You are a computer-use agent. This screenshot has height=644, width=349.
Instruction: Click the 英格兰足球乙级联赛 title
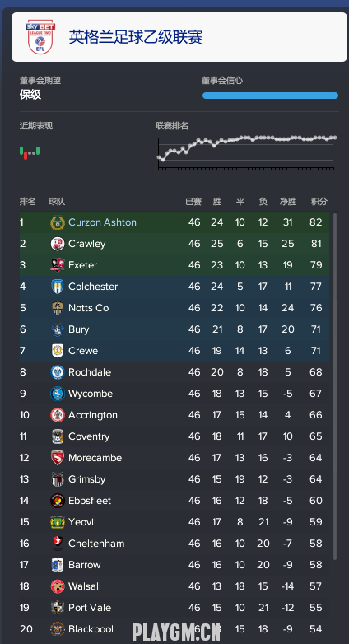tap(136, 37)
